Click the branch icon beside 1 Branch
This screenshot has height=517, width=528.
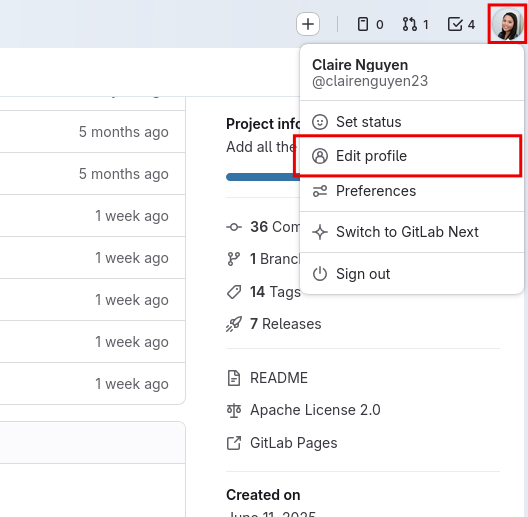click(x=234, y=259)
